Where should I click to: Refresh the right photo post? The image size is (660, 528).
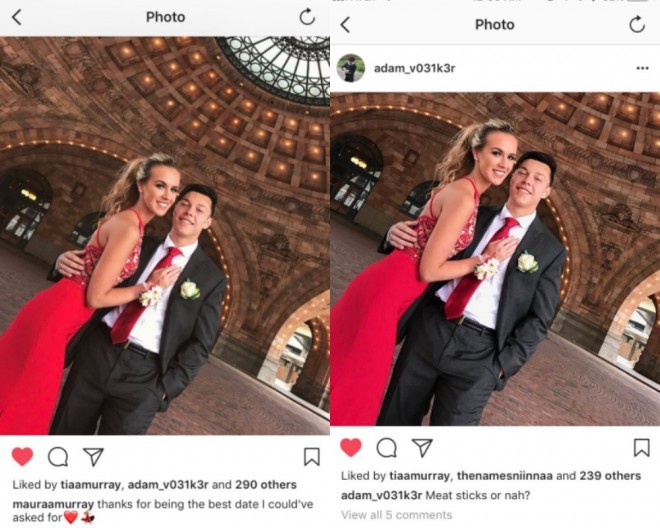click(x=637, y=24)
